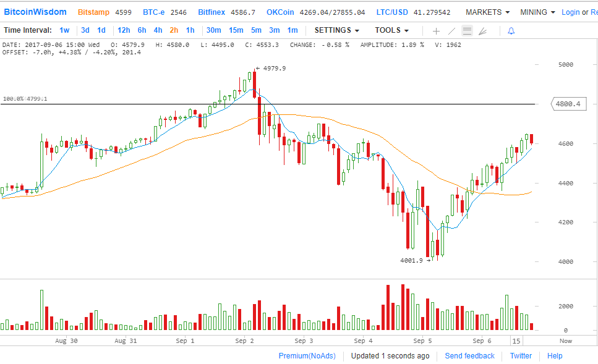Screen dimensions: 598x364
Task: Select the 2h time interval
Action: tap(174, 30)
